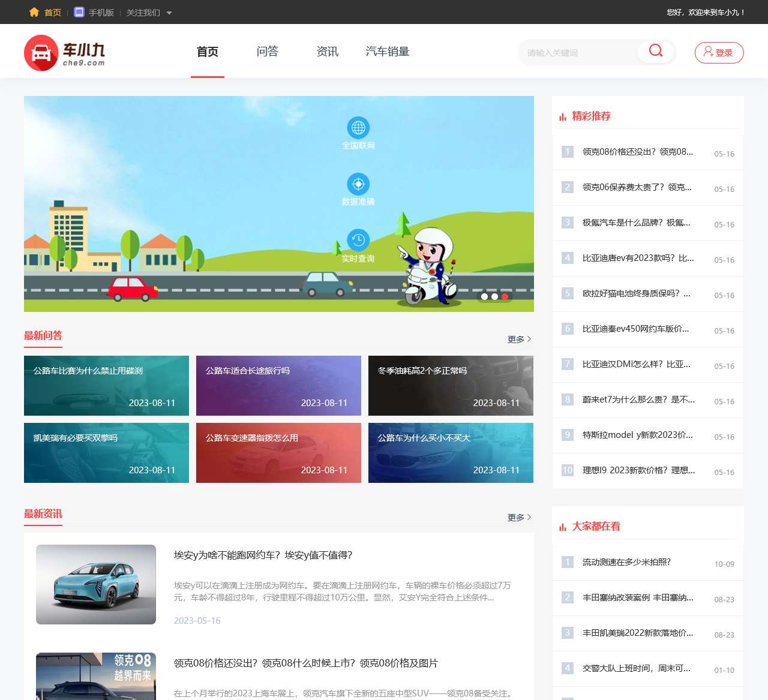Open 特斯拉model y新款2023 recommendation
768x700 pixels.
coord(638,435)
